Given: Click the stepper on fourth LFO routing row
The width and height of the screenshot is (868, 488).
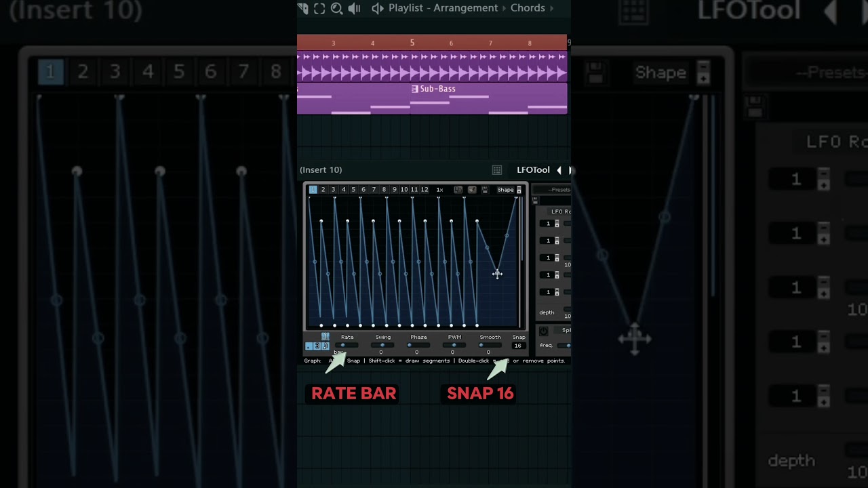Looking at the screenshot, I should coord(557,274).
